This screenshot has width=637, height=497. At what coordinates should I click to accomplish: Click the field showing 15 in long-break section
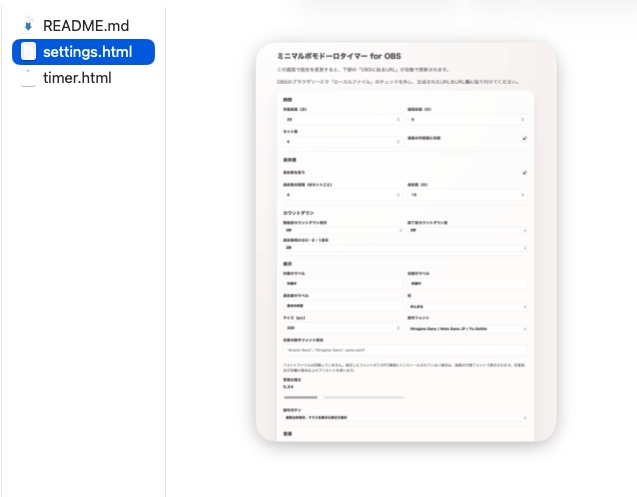(x=467, y=195)
